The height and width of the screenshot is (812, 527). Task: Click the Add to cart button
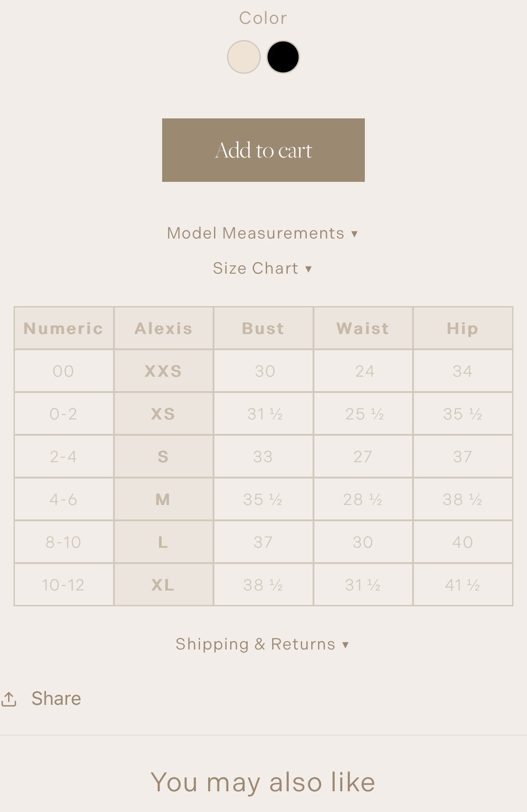click(x=263, y=150)
